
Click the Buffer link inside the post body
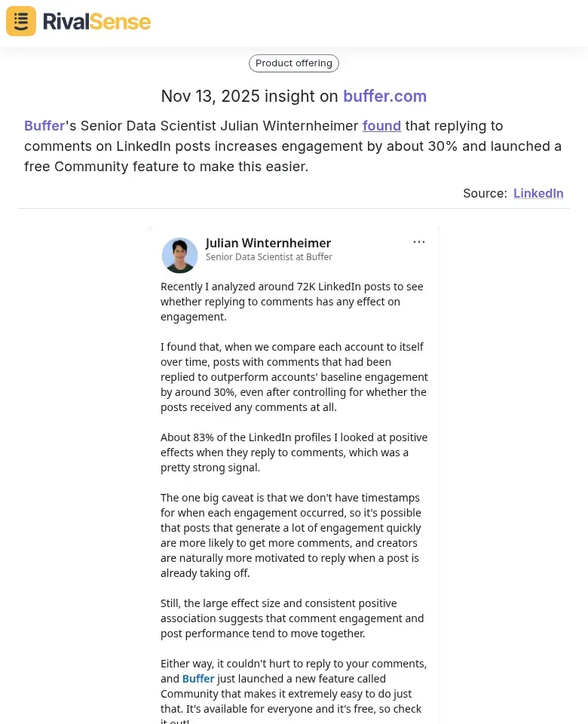(198, 678)
